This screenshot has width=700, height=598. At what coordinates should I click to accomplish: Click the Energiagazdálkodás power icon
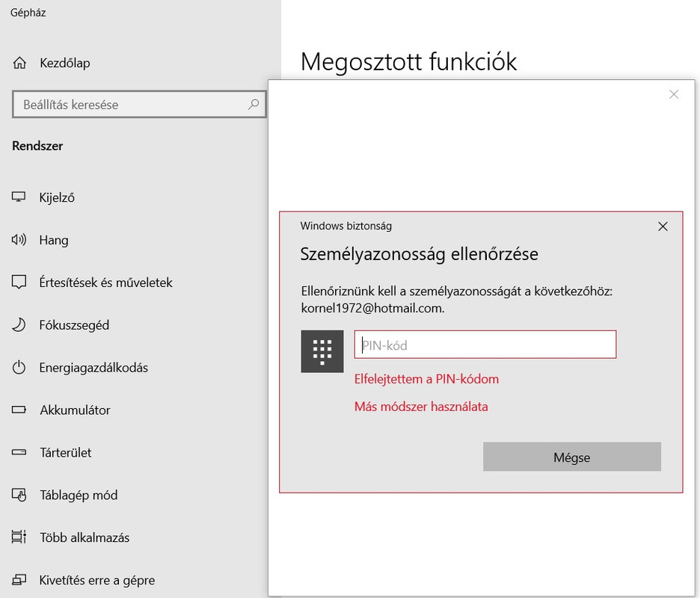[19, 367]
